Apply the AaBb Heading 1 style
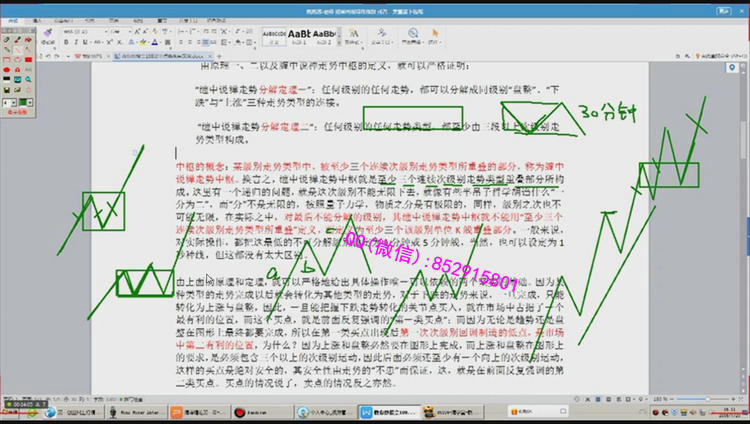The image size is (750, 424). (x=297, y=35)
